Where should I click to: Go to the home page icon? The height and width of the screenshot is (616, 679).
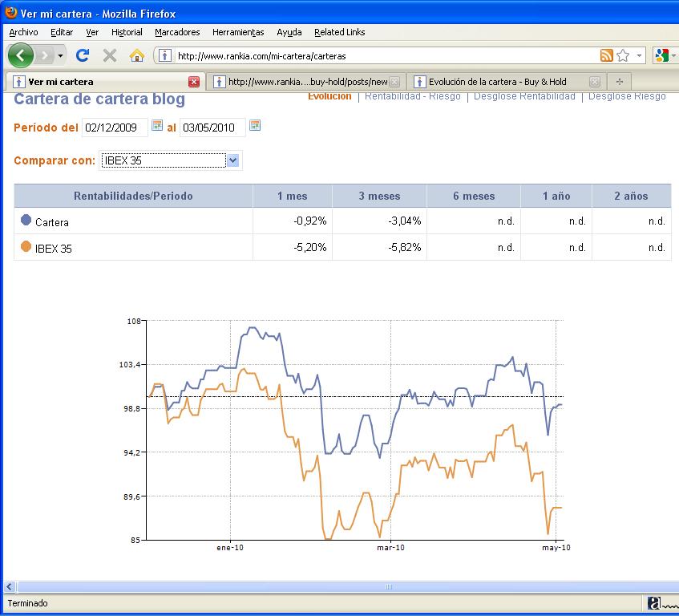pyautogui.click(x=137, y=55)
